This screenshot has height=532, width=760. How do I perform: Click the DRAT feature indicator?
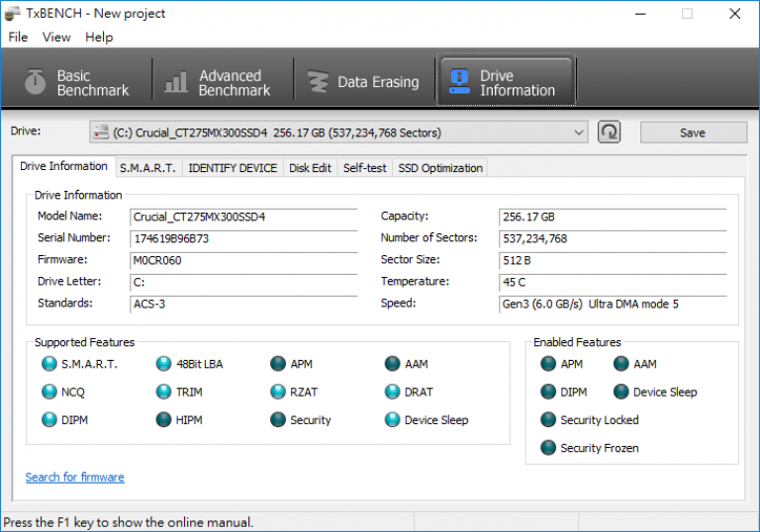392,392
